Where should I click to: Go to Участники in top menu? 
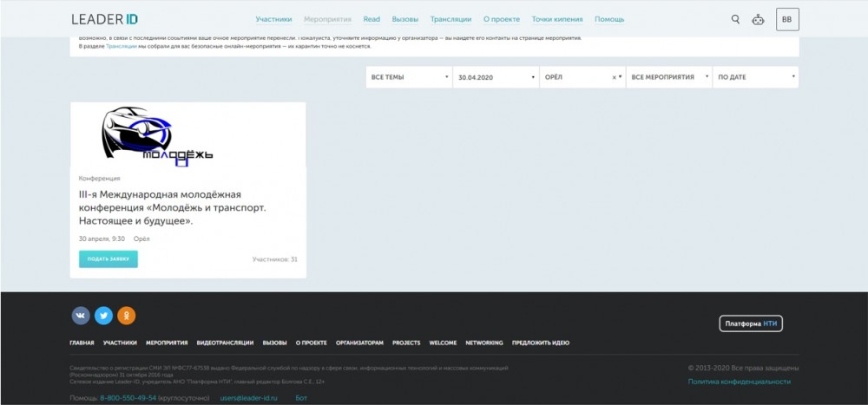273,19
